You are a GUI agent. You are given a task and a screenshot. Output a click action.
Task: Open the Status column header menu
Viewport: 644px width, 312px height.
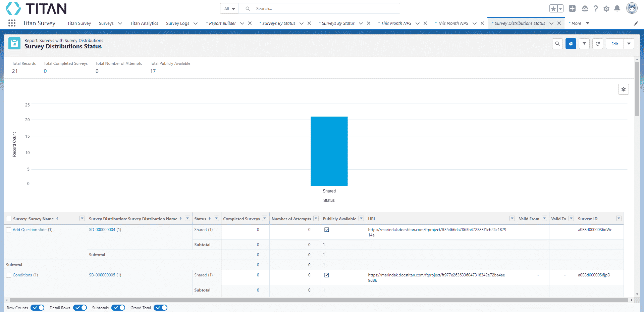(x=216, y=218)
